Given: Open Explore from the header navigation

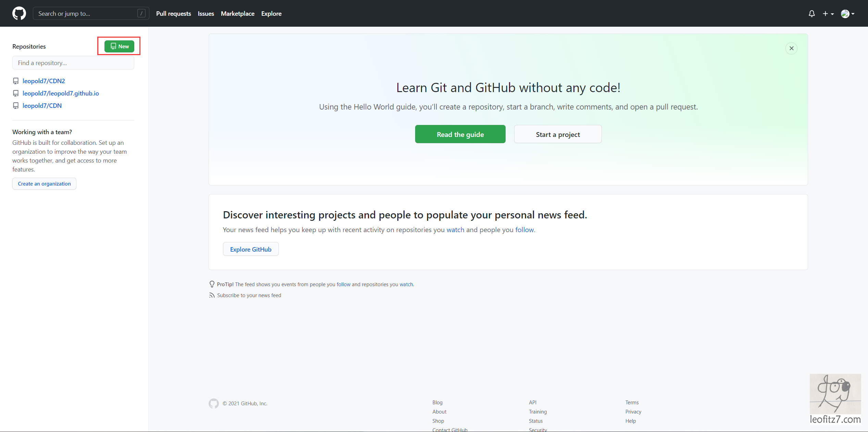Looking at the screenshot, I should [x=271, y=13].
